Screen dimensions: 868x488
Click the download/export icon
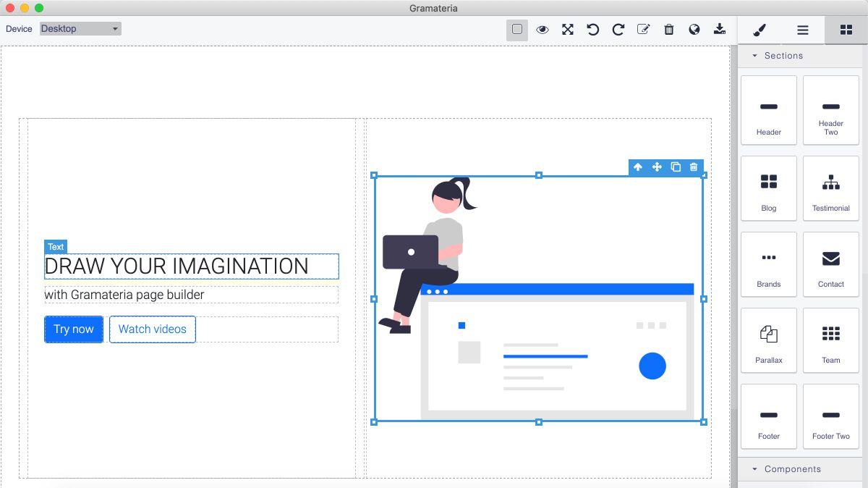[720, 29]
